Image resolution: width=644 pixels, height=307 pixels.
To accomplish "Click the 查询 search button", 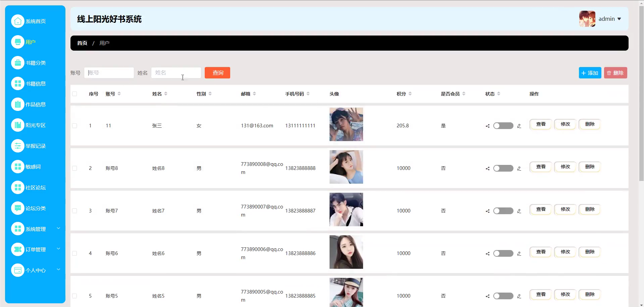I will point(217,73).
